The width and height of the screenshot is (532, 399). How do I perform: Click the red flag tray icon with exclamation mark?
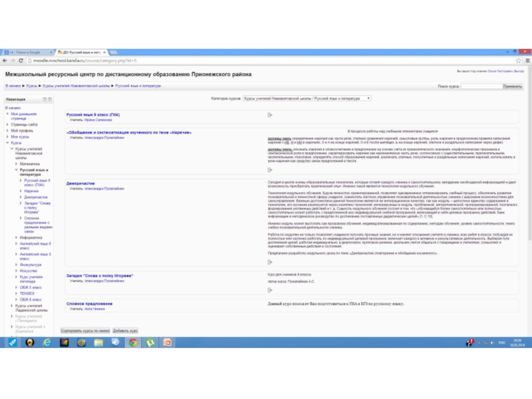tap(470, 342)
